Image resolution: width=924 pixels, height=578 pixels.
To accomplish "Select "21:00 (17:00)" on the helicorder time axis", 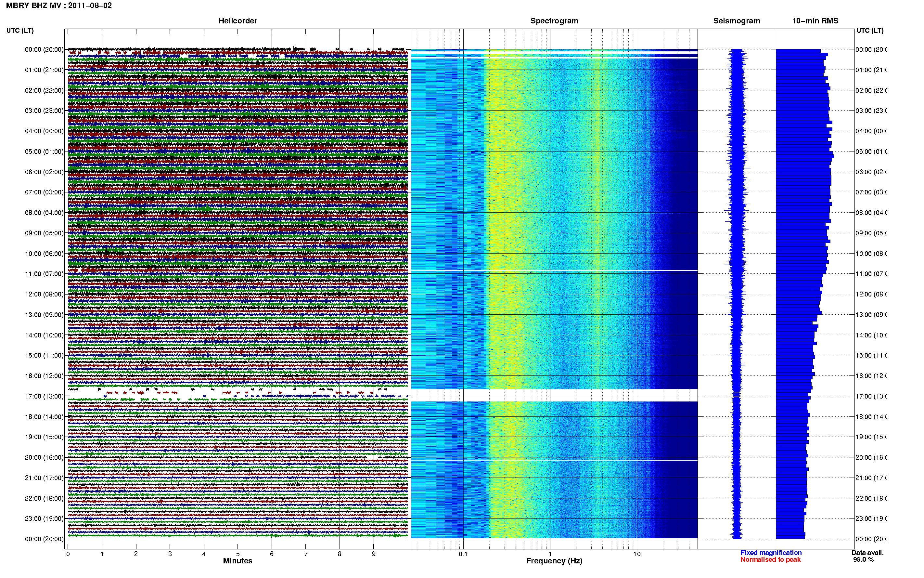I will pos(44,478).
